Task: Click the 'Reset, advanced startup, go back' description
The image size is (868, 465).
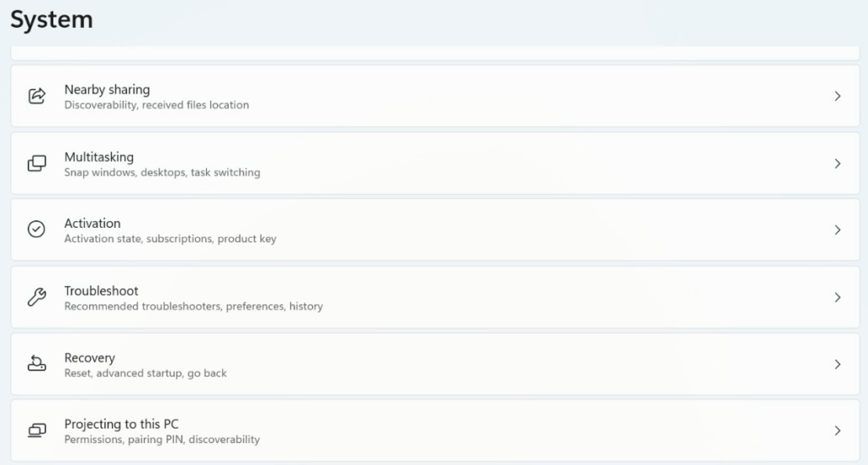Action: point(145,373)
